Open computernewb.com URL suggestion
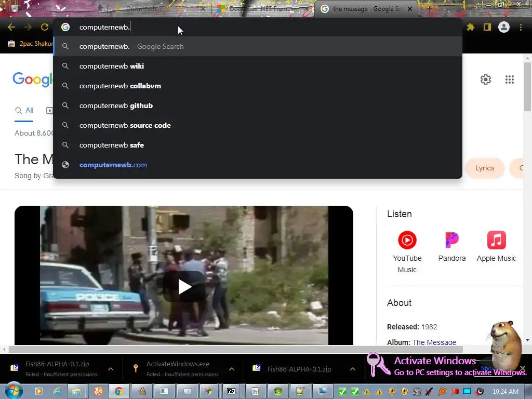532x399 pixels. click(x=258, y=165)
